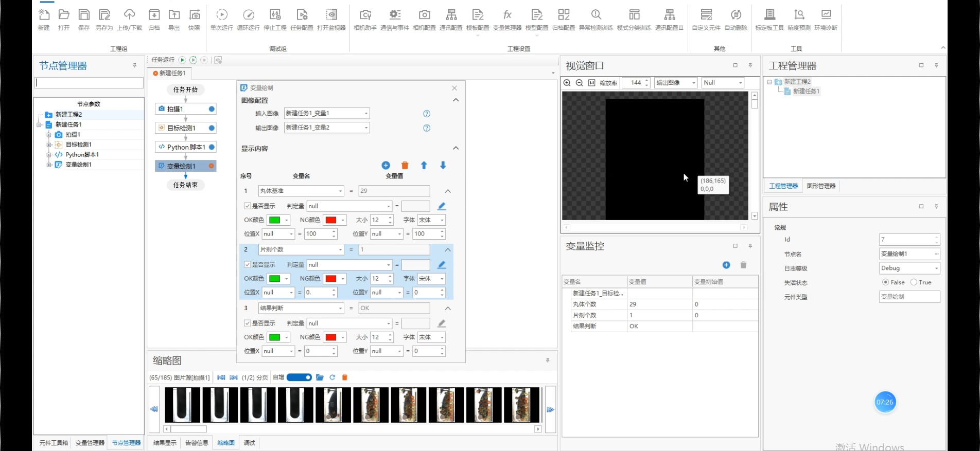This screenshot has height=451, width=980.
Task: Click the 任务开始 flow node
Action: point(185,89)
